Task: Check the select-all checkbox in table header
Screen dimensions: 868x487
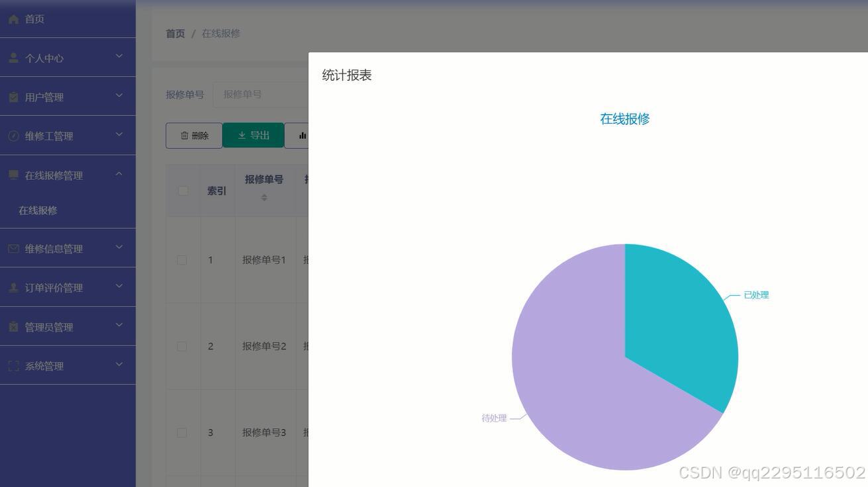Action: pos(183,191)
